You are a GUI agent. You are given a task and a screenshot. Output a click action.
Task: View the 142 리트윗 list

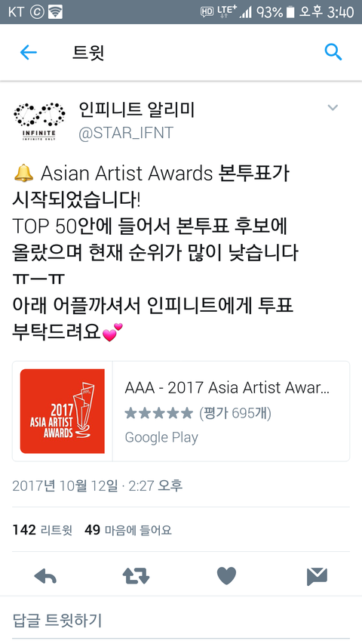pos(42,530)
